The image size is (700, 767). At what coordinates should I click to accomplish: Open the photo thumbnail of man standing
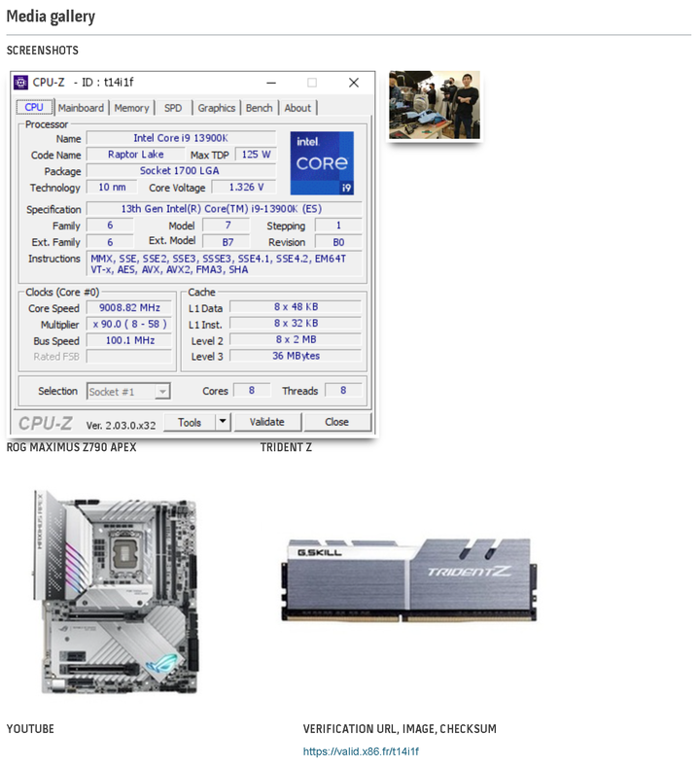[435, 105]
